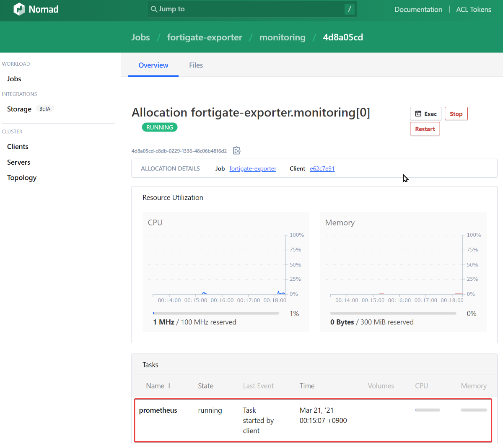Click the 'Mar 21, '21 00:15:07' time cell
Screen dimensions: 503x448
click(x=323, y=415)
